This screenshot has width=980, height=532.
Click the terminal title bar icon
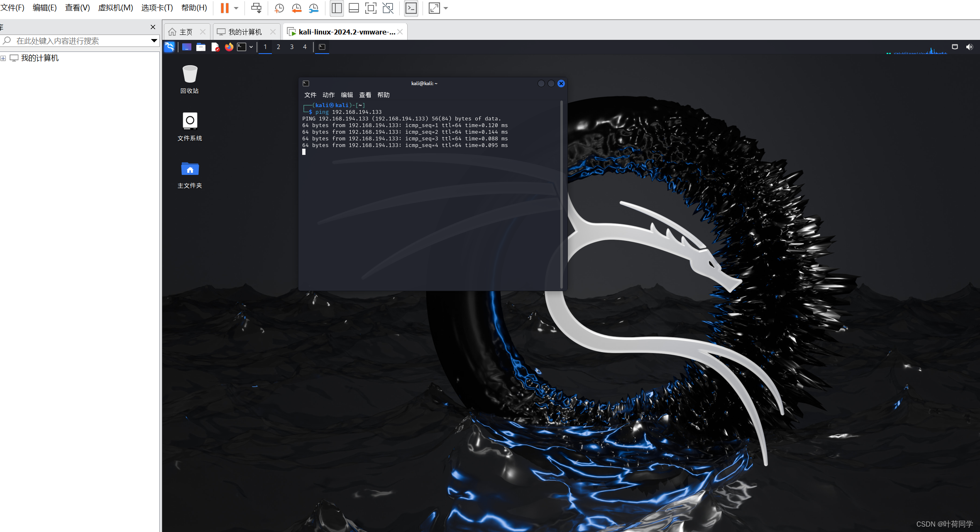click(306, 83)
